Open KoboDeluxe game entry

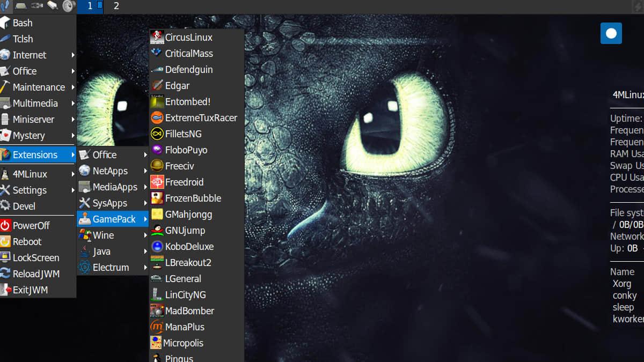click(x=189, y=247)
